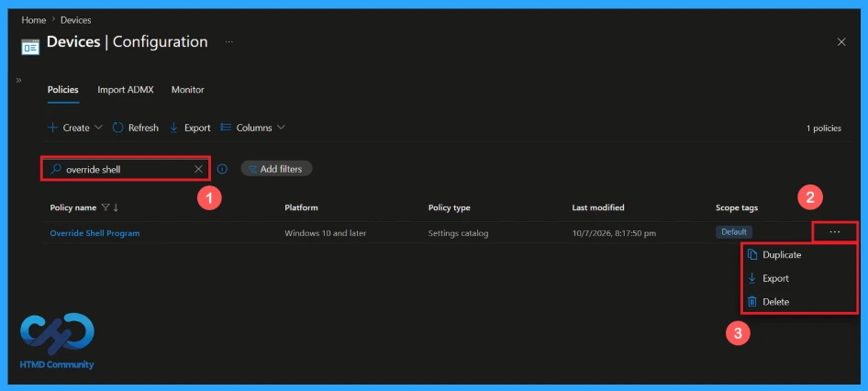Open the Devices breadcrumb link
Viewport: 868px width, 391px height.
point(76,20)
